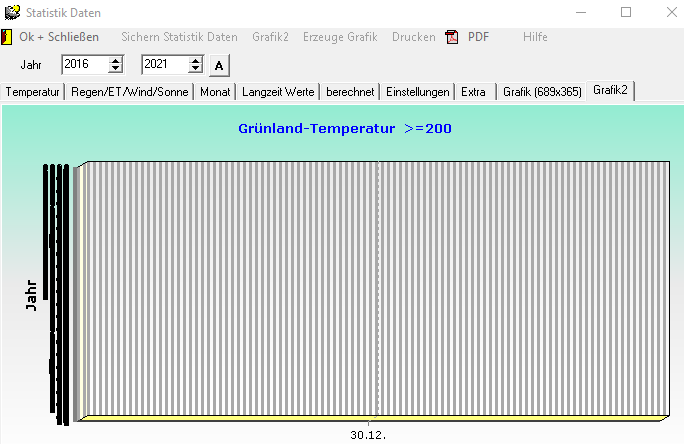Click the 30.12. axis date label
The image size is (684, 444).
[368, 435]
